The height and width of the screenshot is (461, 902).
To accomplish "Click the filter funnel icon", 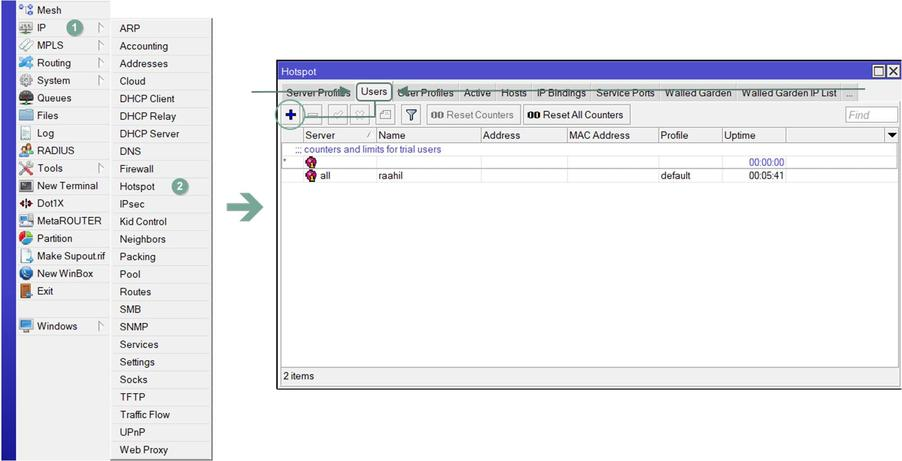I will pyautogui.click(x=410, y=115).
